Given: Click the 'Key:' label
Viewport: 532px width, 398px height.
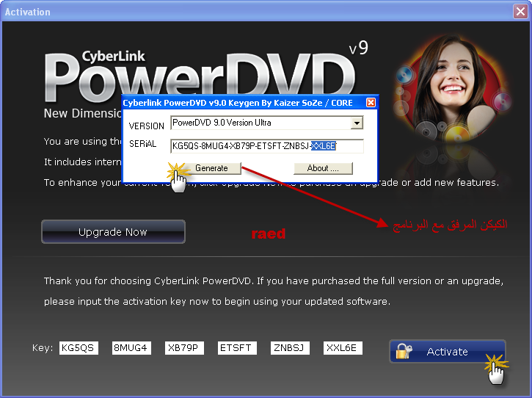Looking at the screenshot, I should click(43, 348).
